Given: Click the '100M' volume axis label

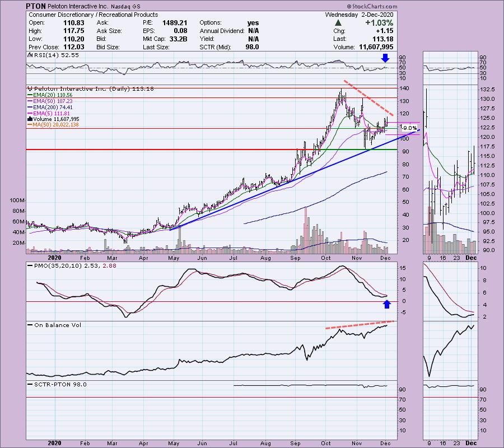Looking at the screenshot, I should click(17, 200).
